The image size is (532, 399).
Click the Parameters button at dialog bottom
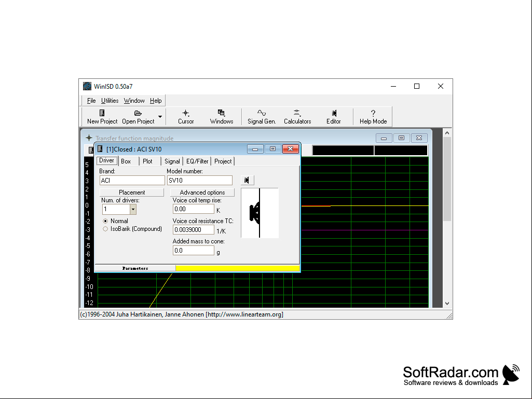[x=135, y=268]
